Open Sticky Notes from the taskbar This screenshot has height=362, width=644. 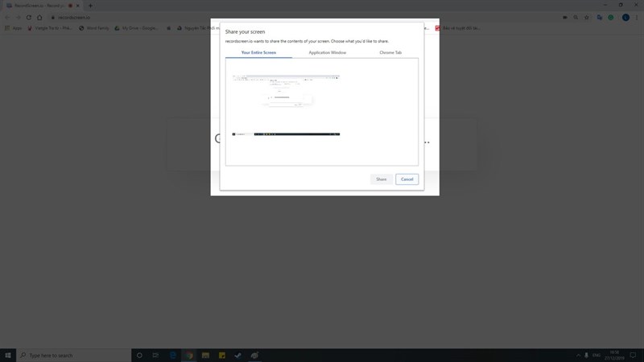coord(222,356)
